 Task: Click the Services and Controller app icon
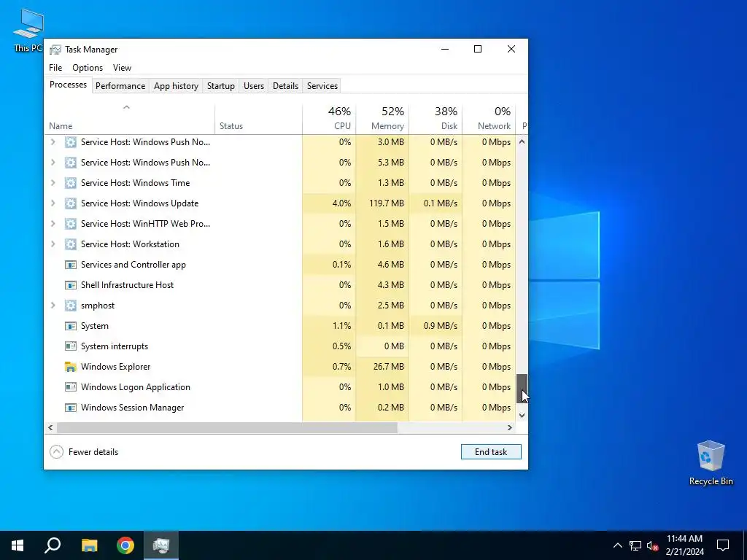[x=71, y=265]
